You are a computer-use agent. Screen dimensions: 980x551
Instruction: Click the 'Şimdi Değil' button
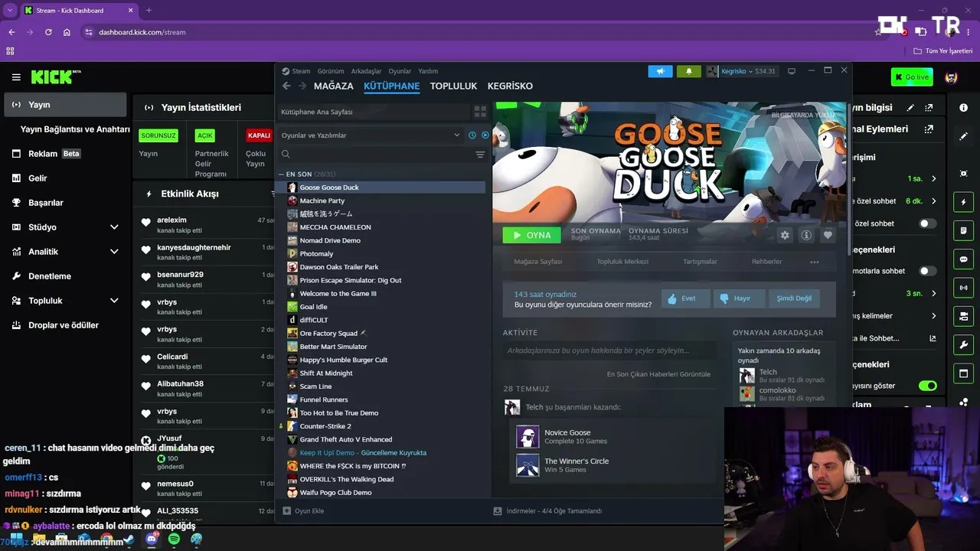tap(794, 298)
